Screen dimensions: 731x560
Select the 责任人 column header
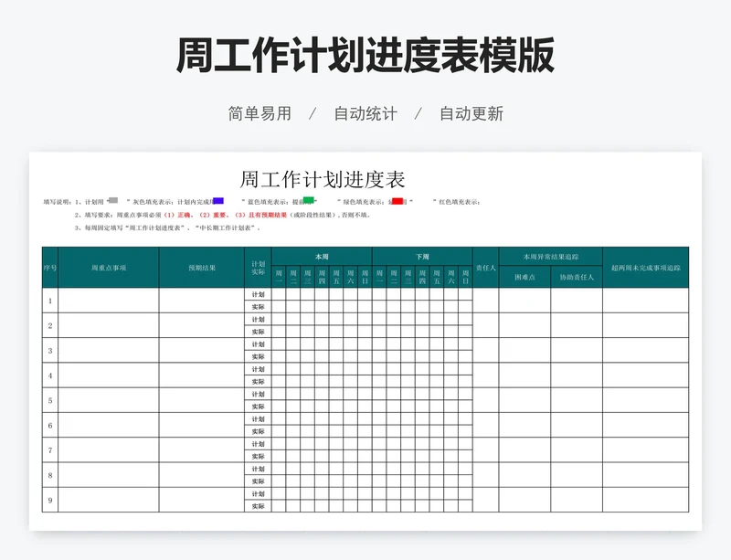point(486,268)
